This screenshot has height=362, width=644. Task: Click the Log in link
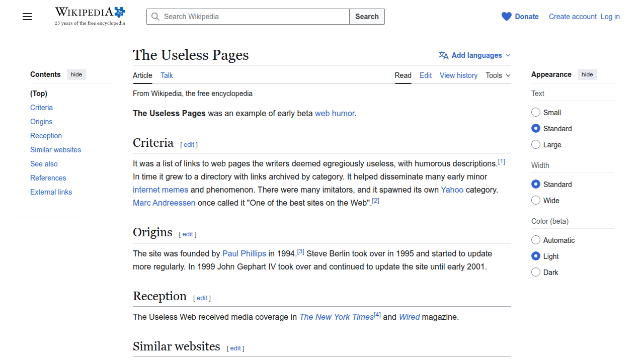(610, 17)
